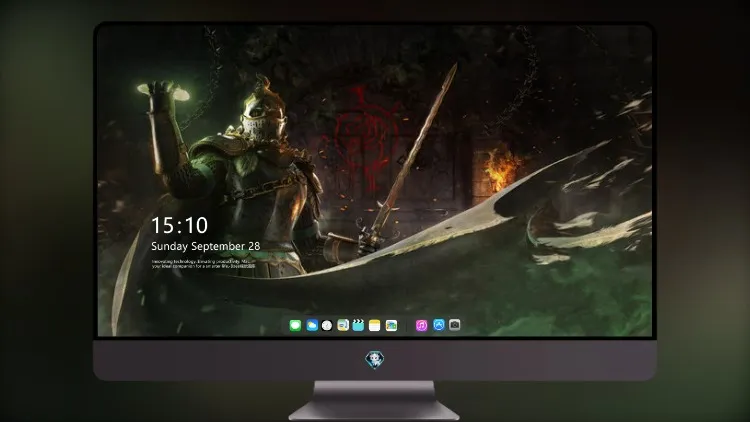Open the blue App Store icon
Screen dimensions: 750x422
(x=439, y=325)
